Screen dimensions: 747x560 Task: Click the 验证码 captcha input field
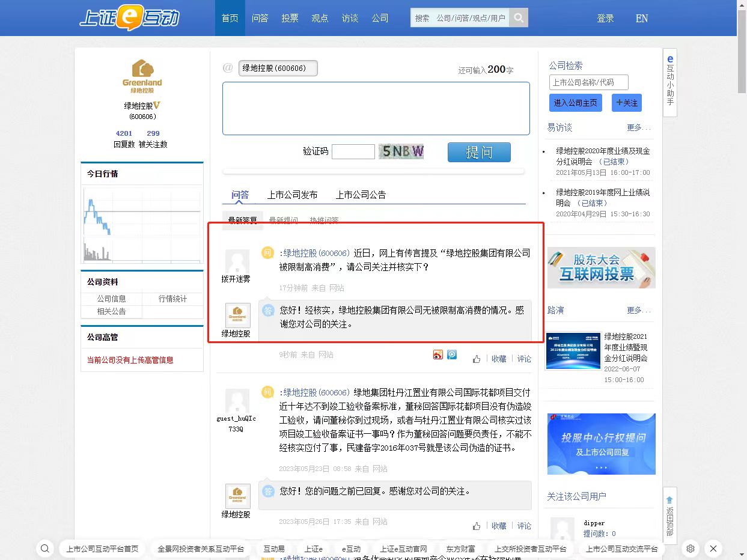coord(353,151)
